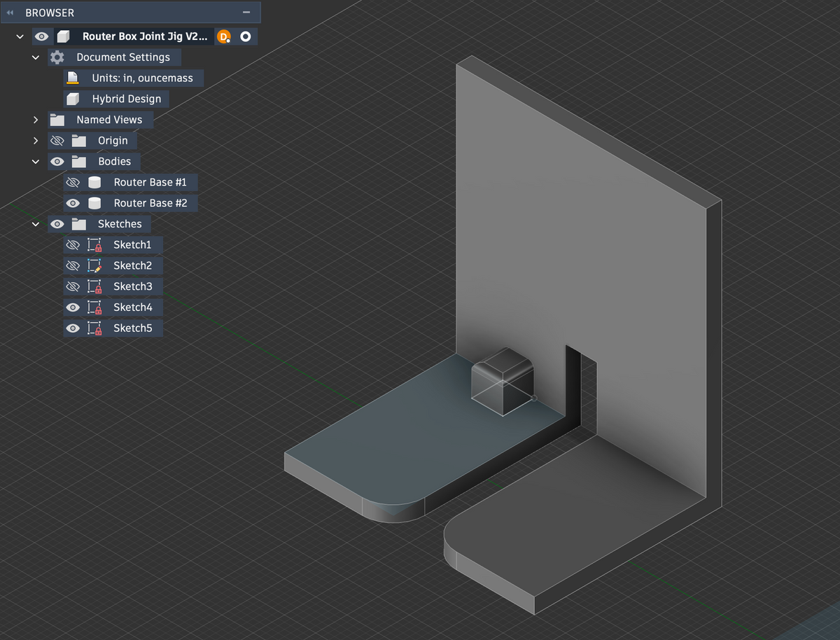Show the hidden Sketch2
This screenshot has height=640, width=840.
73,265
